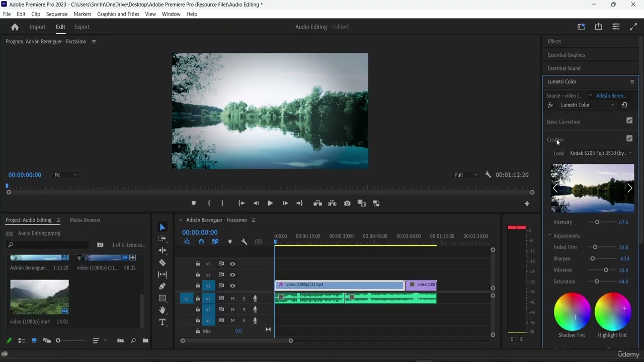Switch to Media Browser tab
The width and height of the screenshot is (644, 362).
click(85, 220)
